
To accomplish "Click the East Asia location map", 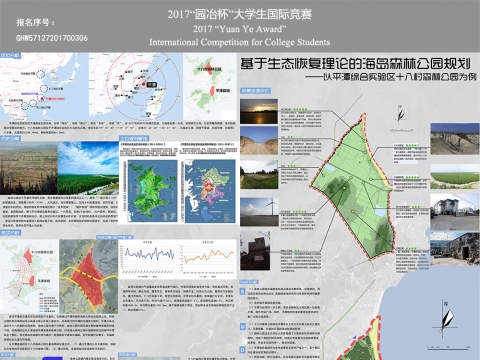I will (x=44, y=86).
